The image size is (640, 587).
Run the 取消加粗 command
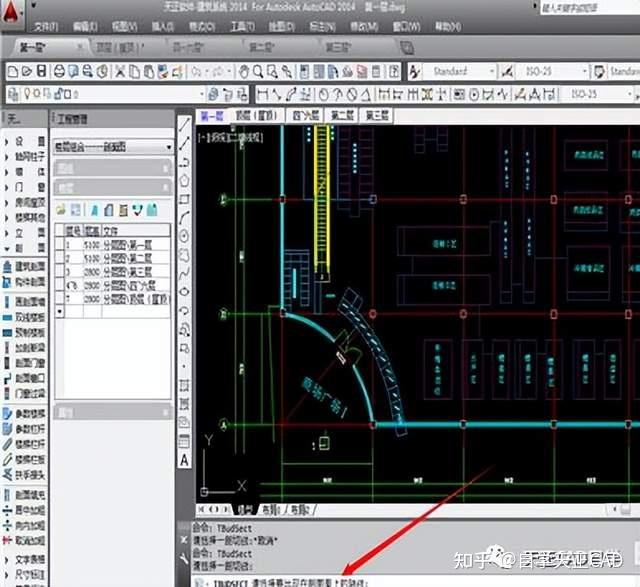point(24,541)
